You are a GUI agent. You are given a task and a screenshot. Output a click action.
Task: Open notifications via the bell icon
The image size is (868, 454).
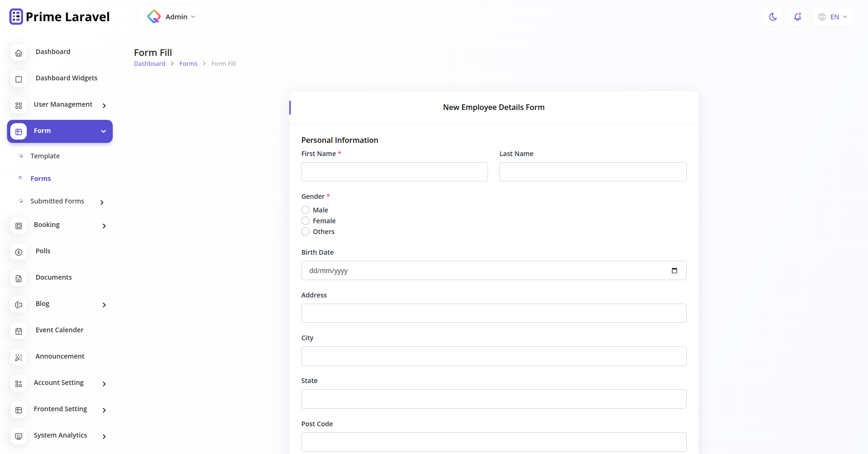click(797, 16)
